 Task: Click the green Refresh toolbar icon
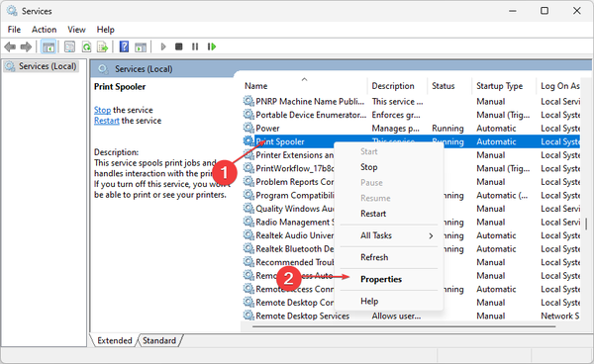(86, 46)
